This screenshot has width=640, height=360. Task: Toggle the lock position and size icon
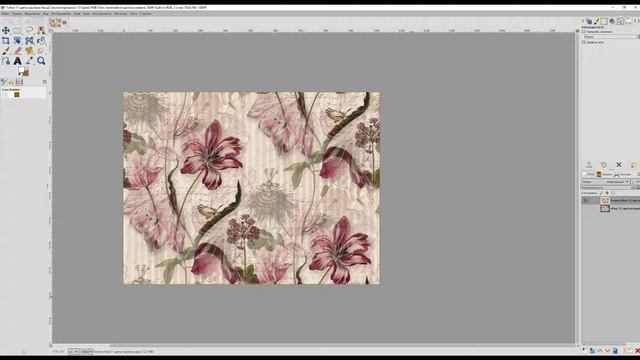tap(607, 193)
